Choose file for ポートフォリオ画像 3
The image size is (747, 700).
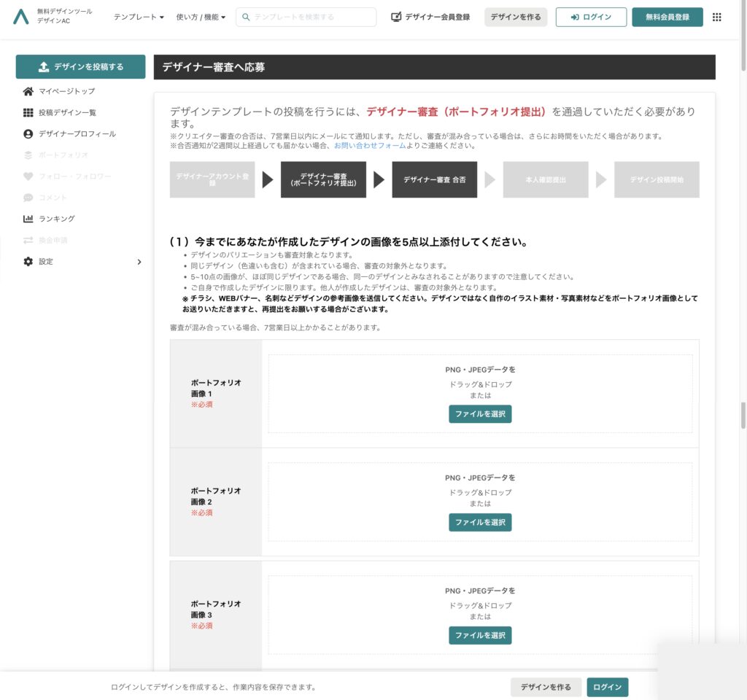[480, 635]
